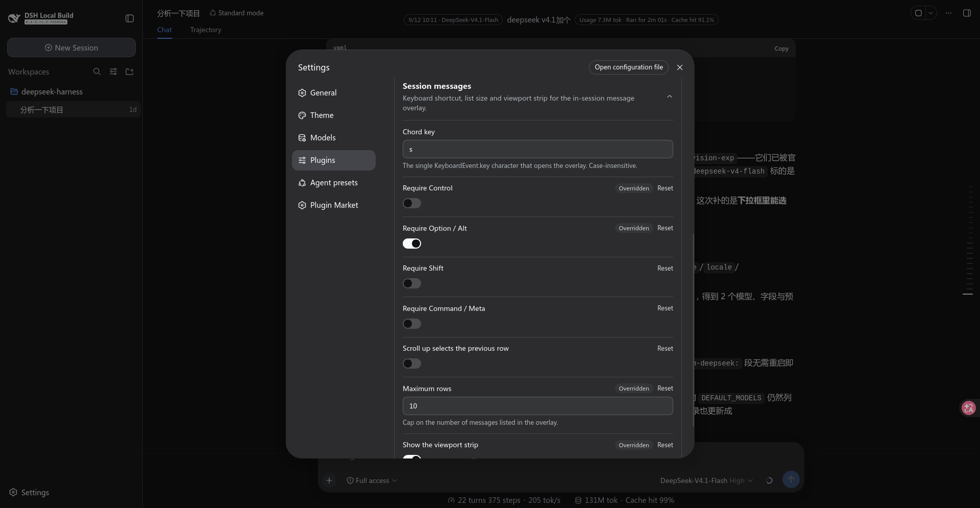Open Theme settings section

(x=334, y=115)
